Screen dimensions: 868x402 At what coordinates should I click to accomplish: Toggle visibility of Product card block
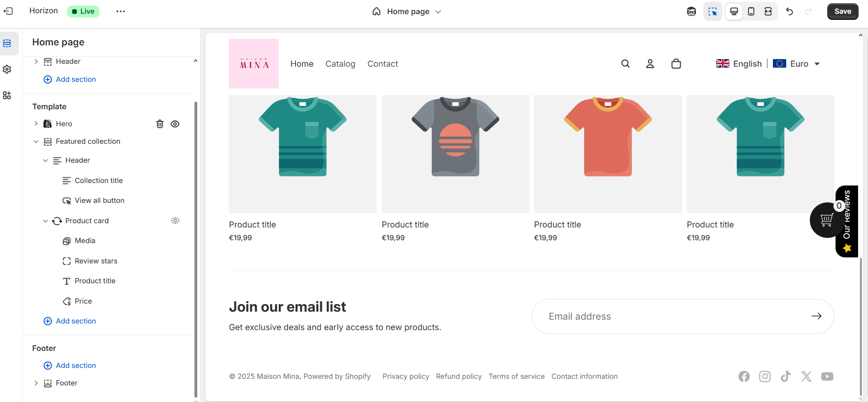click(175, 221)
